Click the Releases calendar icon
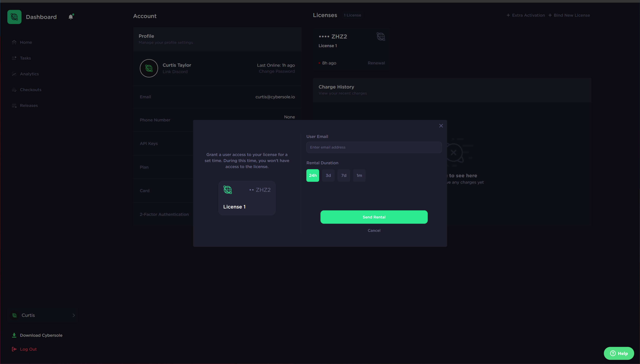The height and width of the screenshot is (364, 640). (x=14, y=106)
